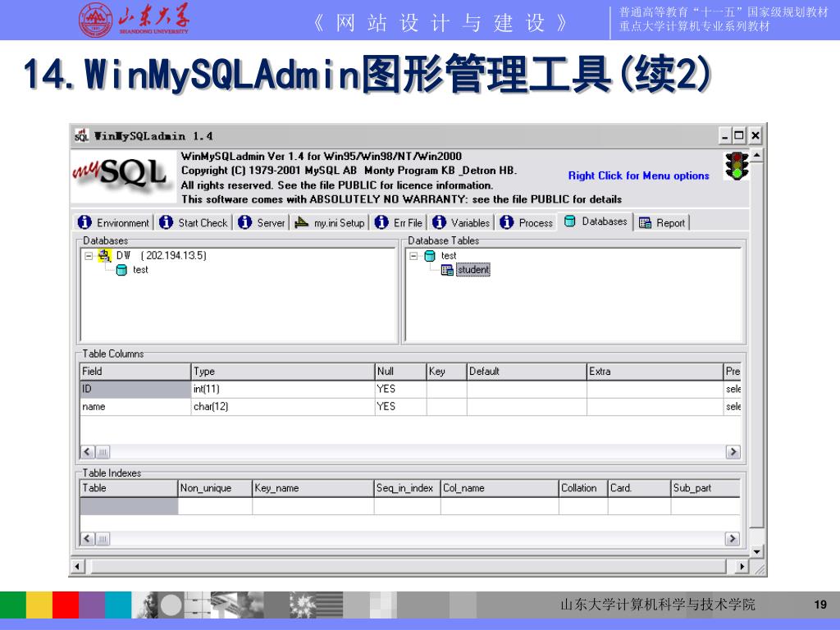Screen dimensions: 840x630
Task: Click the Non_unique column header
Action: (x=215, y=488)
